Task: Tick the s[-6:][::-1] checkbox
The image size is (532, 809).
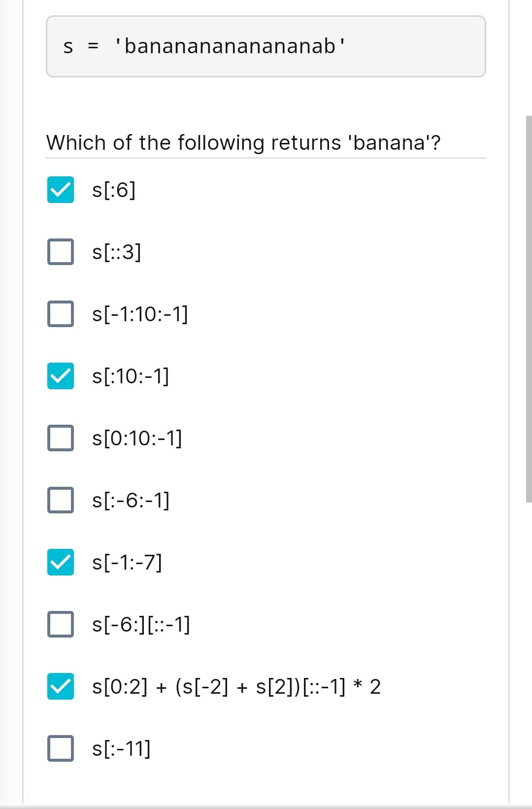Action: (x=60, y=625)
